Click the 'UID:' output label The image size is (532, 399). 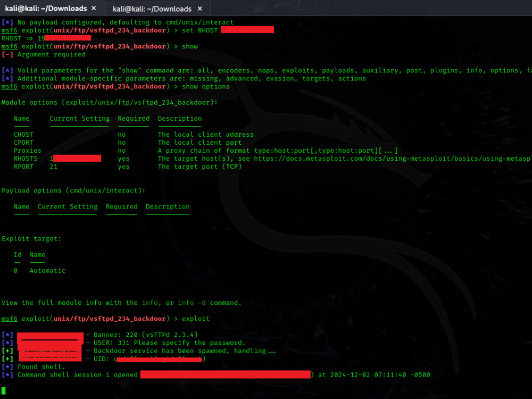(x=102, y=359)
